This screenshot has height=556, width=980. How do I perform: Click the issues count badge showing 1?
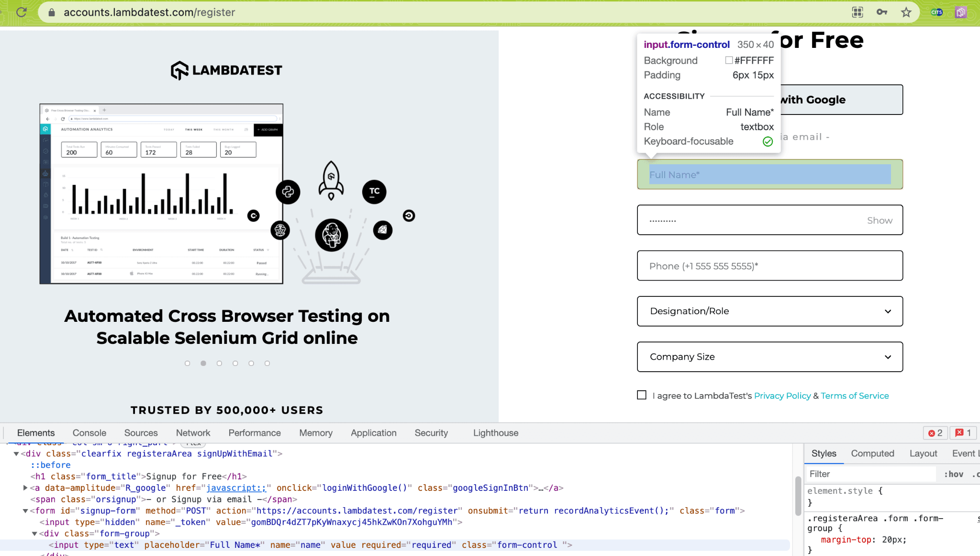[x=963, y=433]
